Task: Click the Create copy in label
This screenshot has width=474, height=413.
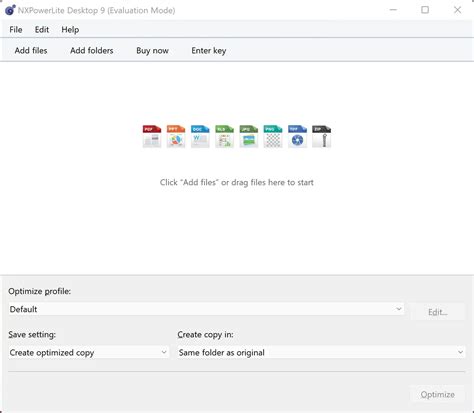Action: 205,334
